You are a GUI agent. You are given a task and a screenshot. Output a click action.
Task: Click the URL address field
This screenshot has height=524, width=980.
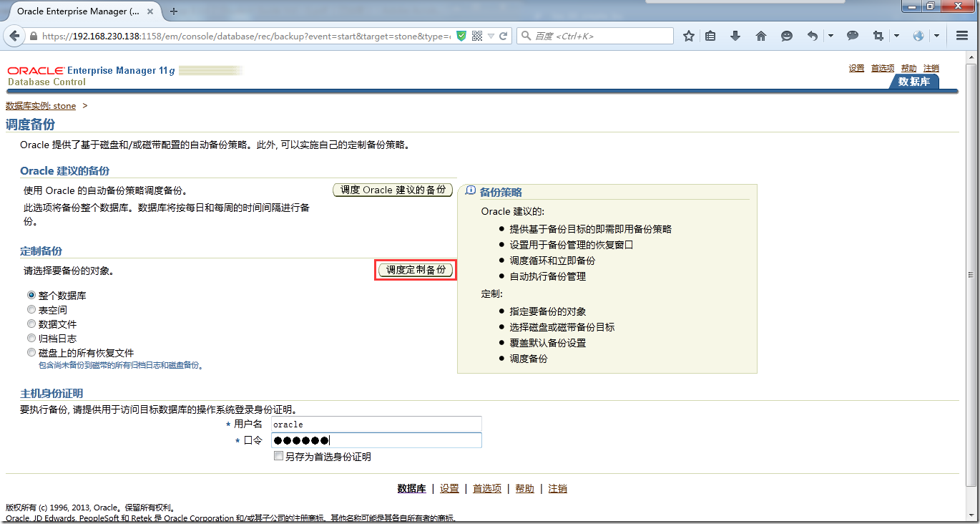coord(247,36)
